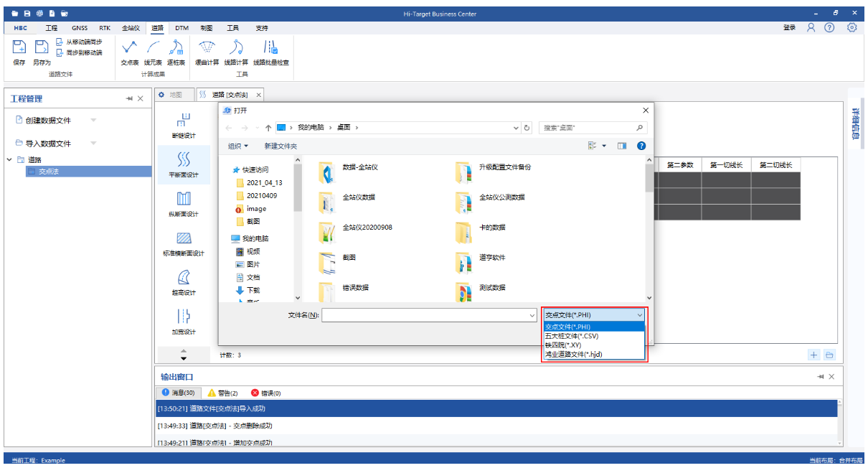Click the 保存 save icon in ribbon

(19, 48)
